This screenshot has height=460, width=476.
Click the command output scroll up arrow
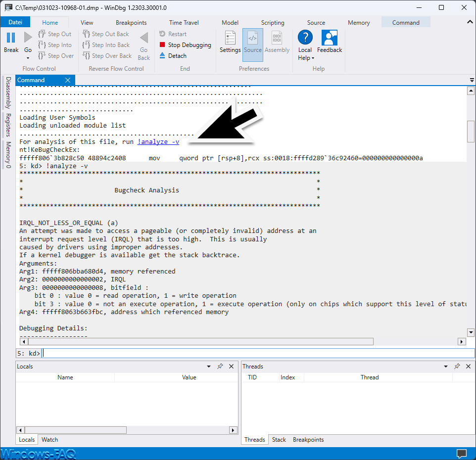coord(471,91)
